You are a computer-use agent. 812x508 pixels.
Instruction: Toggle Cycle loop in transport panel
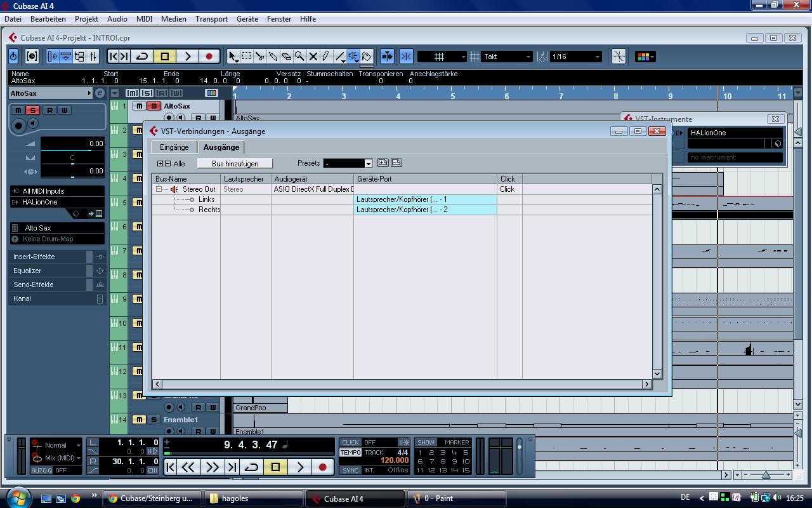pos(251,467)
